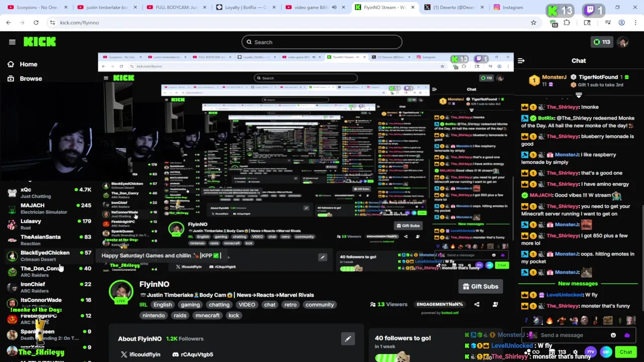Select the IRL category link
The image size is (644, 362).
143,305
